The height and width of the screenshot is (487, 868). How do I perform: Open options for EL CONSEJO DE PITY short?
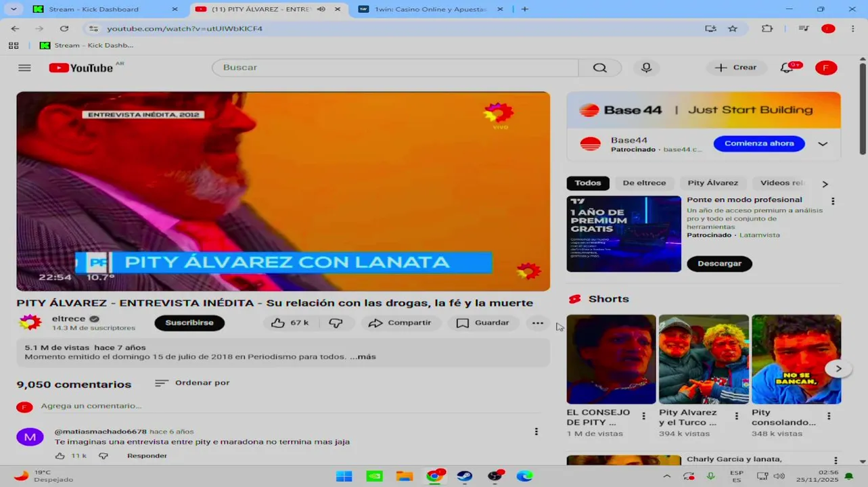coord(643,417)
